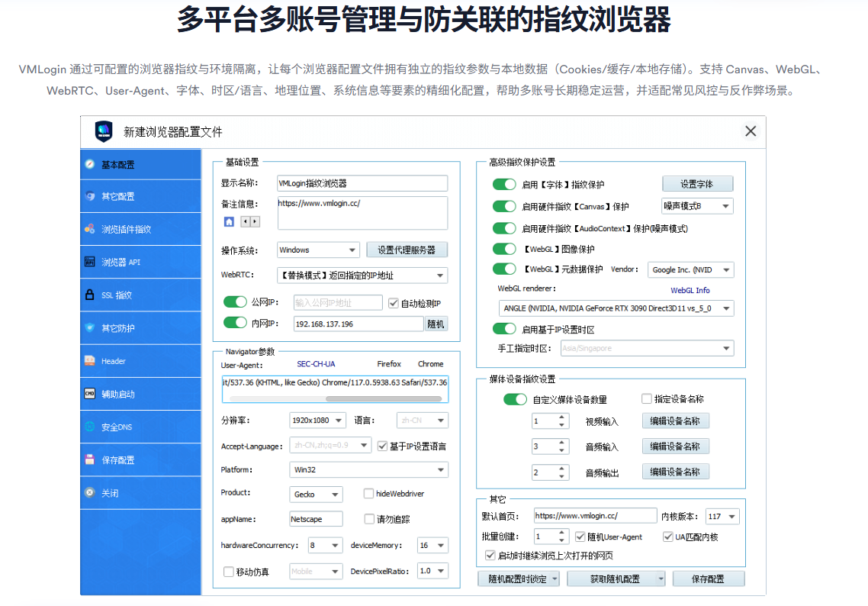Click 随机 button for 内网IP
The width and height of the screenshot is (868, 606).
click(436, 324)
